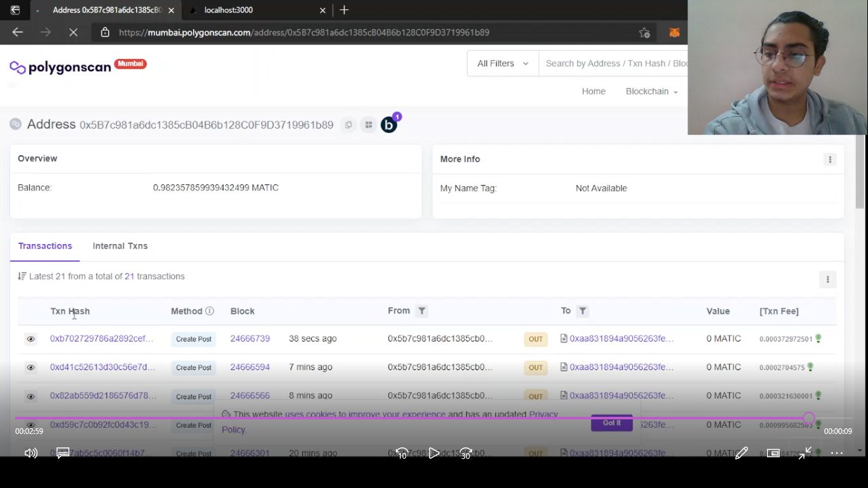The image size is (868, 488).
Task: Click the page vertical scrollbar
Action: point(860,172)
